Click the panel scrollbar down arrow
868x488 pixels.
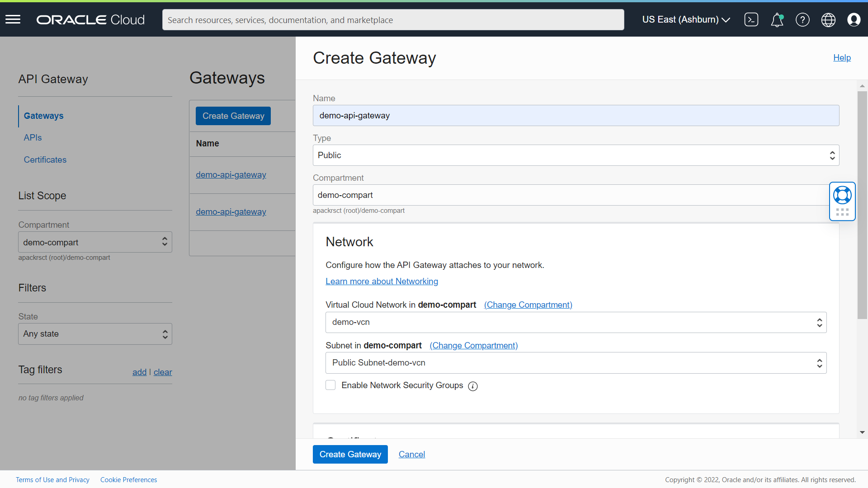pos(862,432)
